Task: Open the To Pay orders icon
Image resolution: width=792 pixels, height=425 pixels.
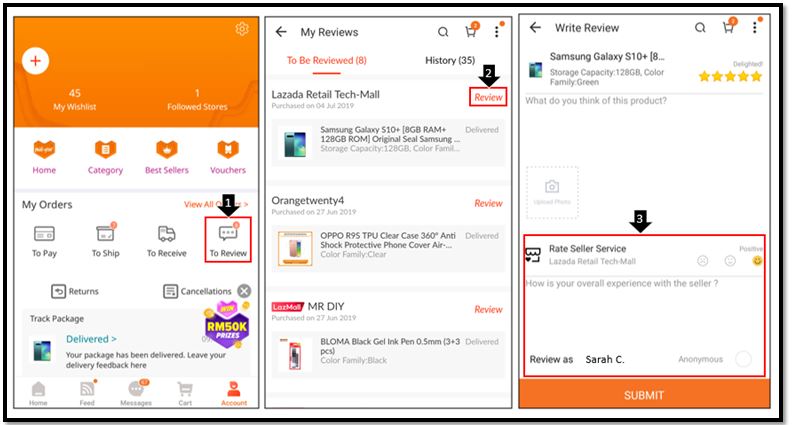Action: tap(44, 234)
